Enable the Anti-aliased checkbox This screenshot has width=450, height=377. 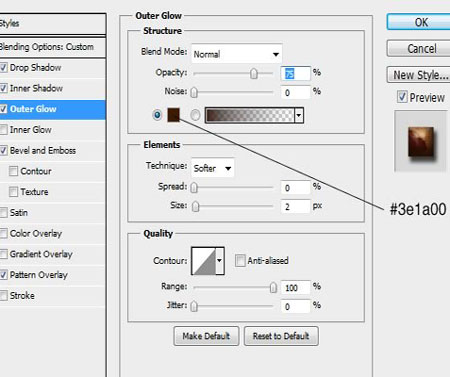[x=240, y=260]
